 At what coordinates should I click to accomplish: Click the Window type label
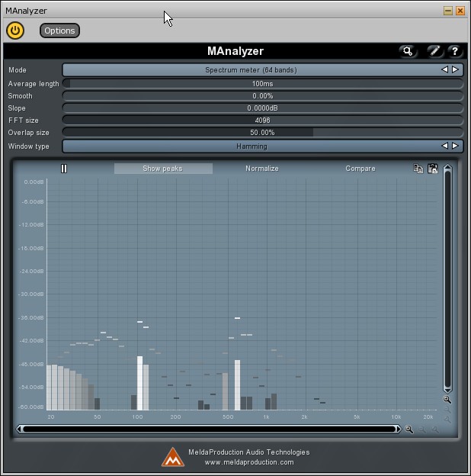[28, 146]
